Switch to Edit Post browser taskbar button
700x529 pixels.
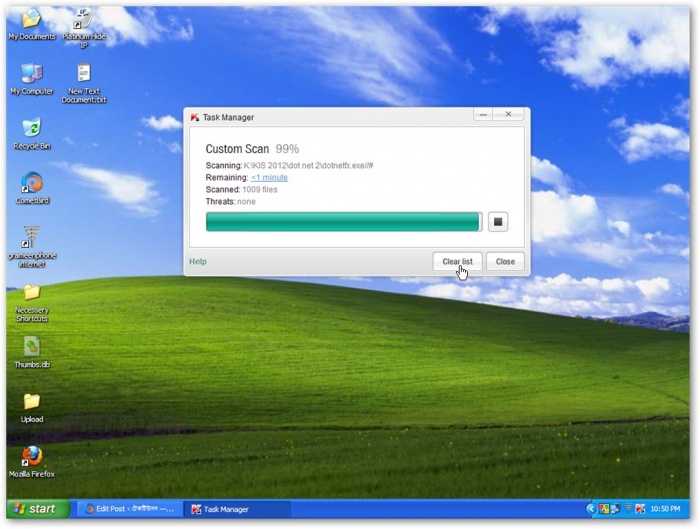(x=130, y=509)
